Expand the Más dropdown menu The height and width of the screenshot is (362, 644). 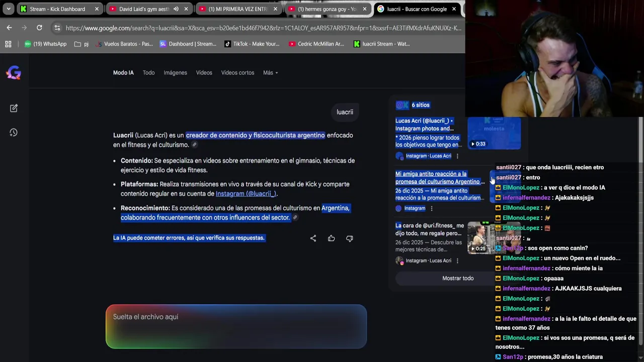point(270,72)
